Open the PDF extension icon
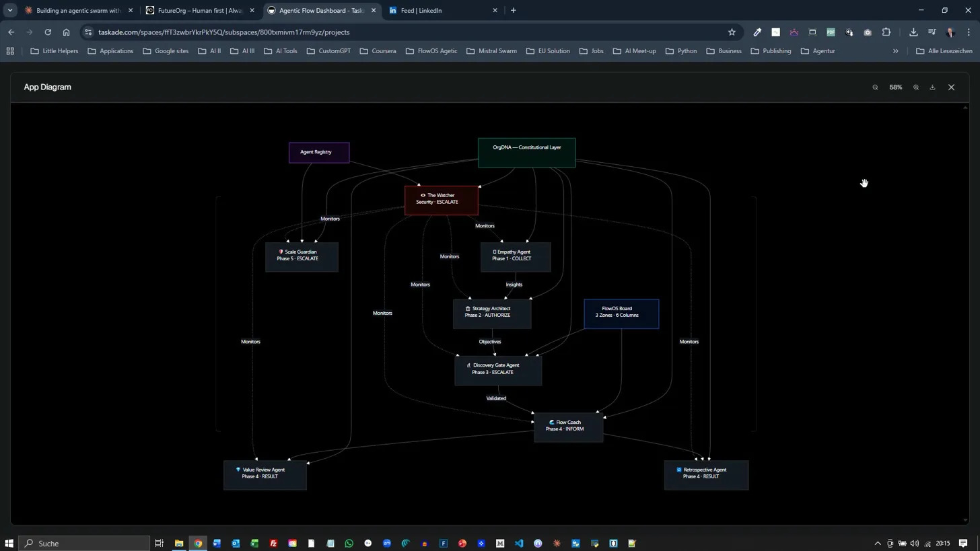This screenshot has width=980, height=551. click(831, 32)
